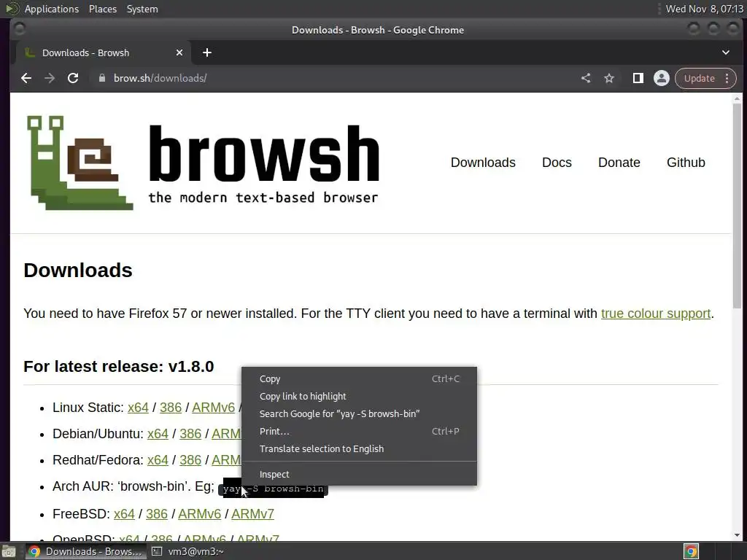This screenshot has height=560, width=747.
Task: Open the Donate nav link
Action: 619,163
